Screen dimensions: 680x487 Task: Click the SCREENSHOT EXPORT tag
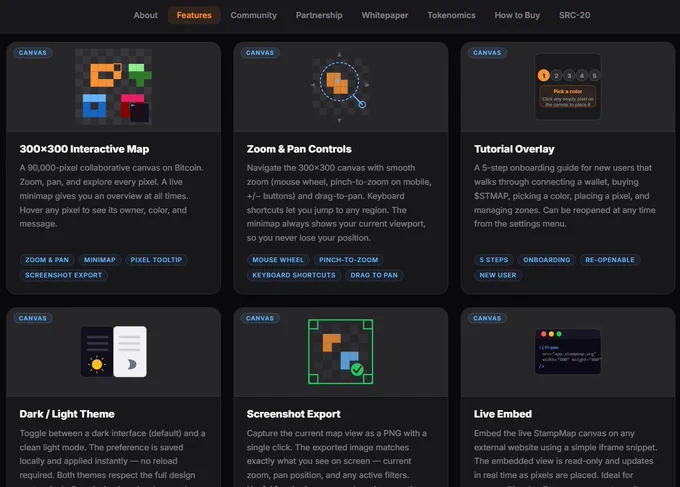63,275
